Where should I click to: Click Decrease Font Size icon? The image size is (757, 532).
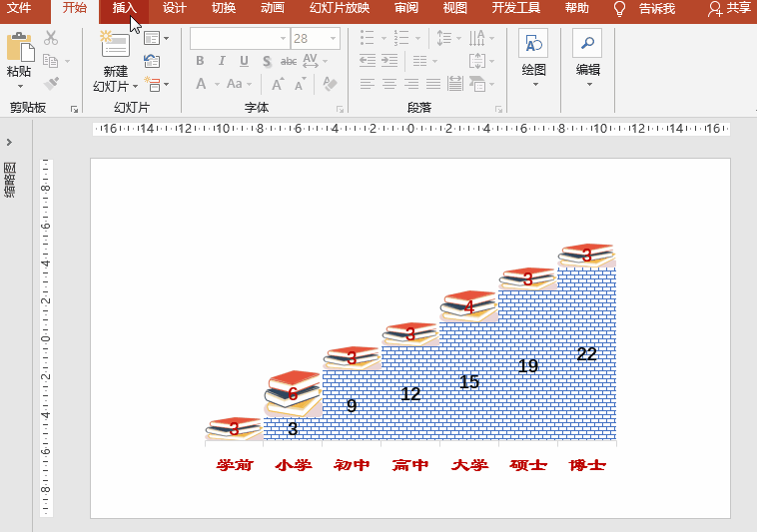301,84
